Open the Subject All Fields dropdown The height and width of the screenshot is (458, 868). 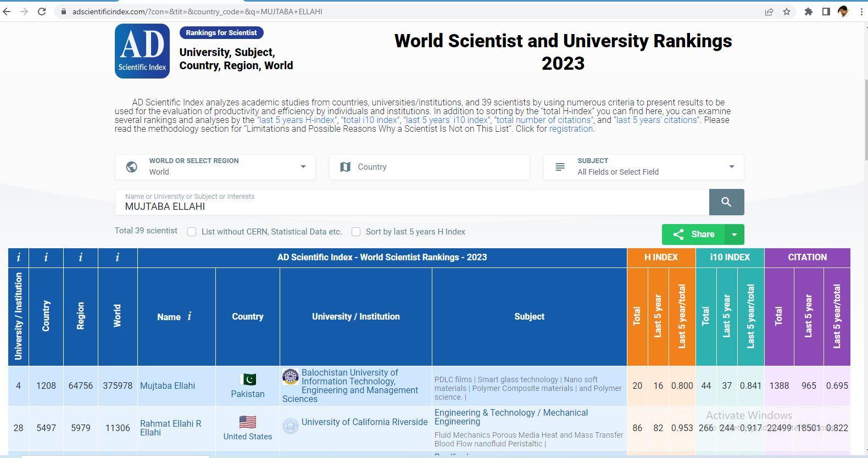point(644,167)
